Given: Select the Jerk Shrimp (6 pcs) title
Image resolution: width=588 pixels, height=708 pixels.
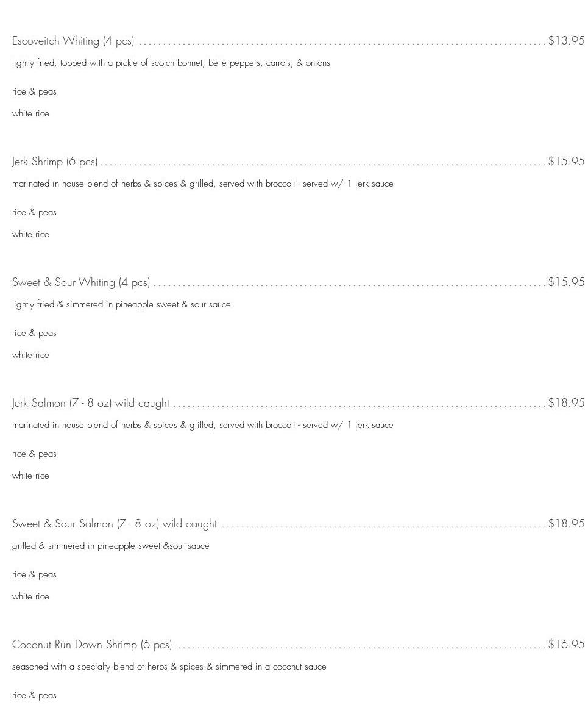Looking at the screenshot, I should point(55,162).
